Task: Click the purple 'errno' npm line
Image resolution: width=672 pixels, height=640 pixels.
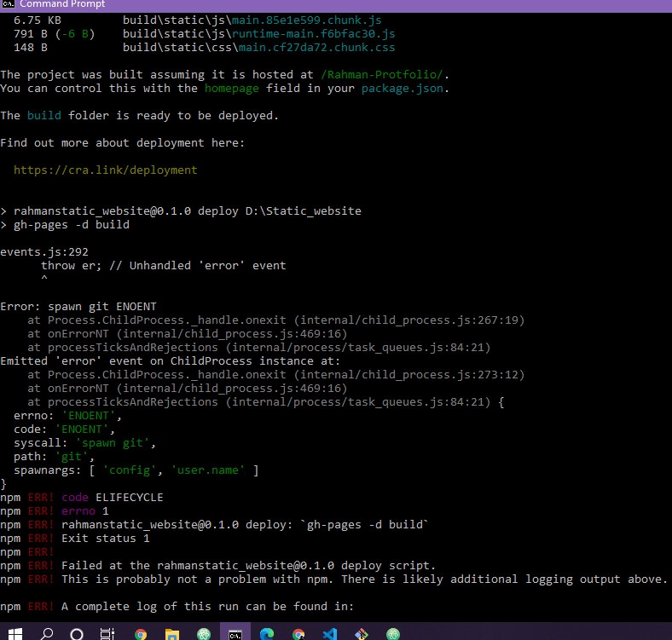Action: 78,511
